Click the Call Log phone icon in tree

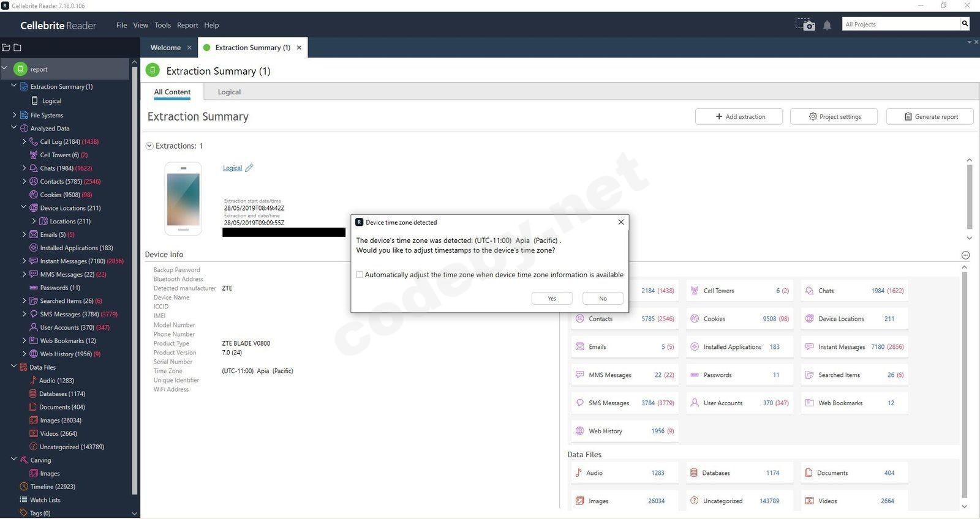34,141
